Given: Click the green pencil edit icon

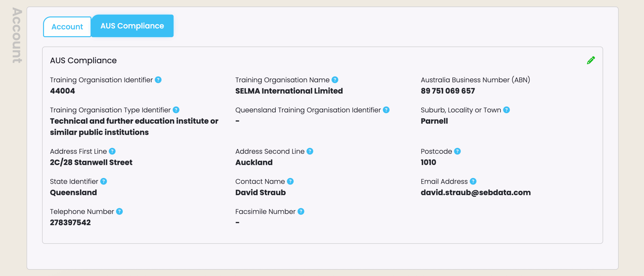Looking at the screenshot, I should tap(591, 60).
